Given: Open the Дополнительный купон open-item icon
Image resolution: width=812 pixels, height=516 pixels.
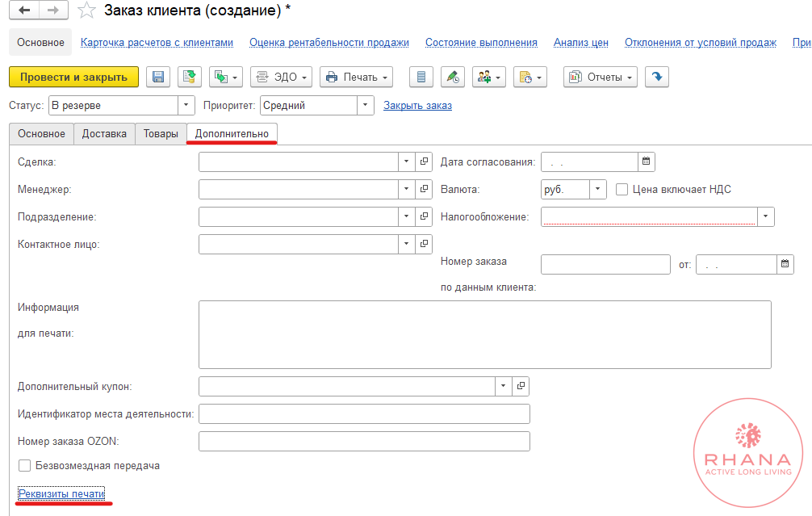Looking at the screenshot, I should [x=521, y=386].
